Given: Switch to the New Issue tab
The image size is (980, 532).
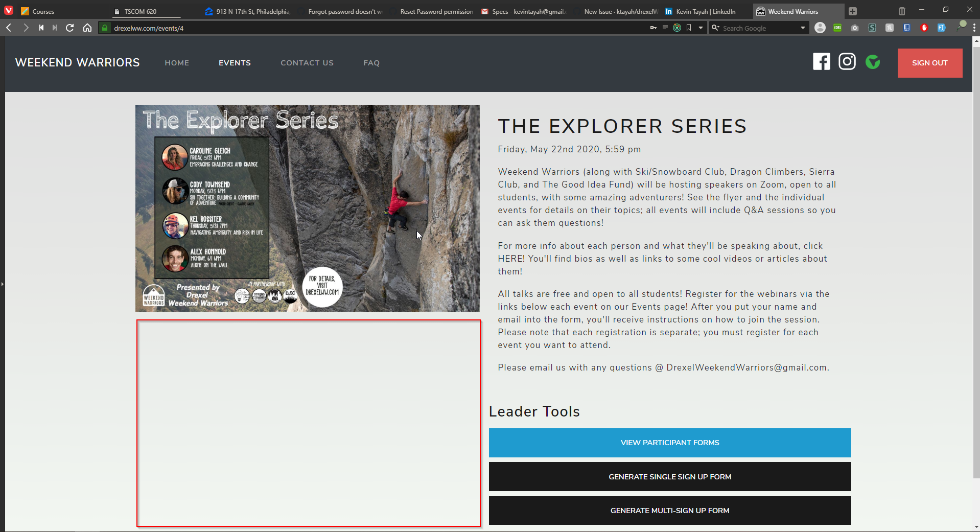Looking at the screenshot, I should pos(615,11).
